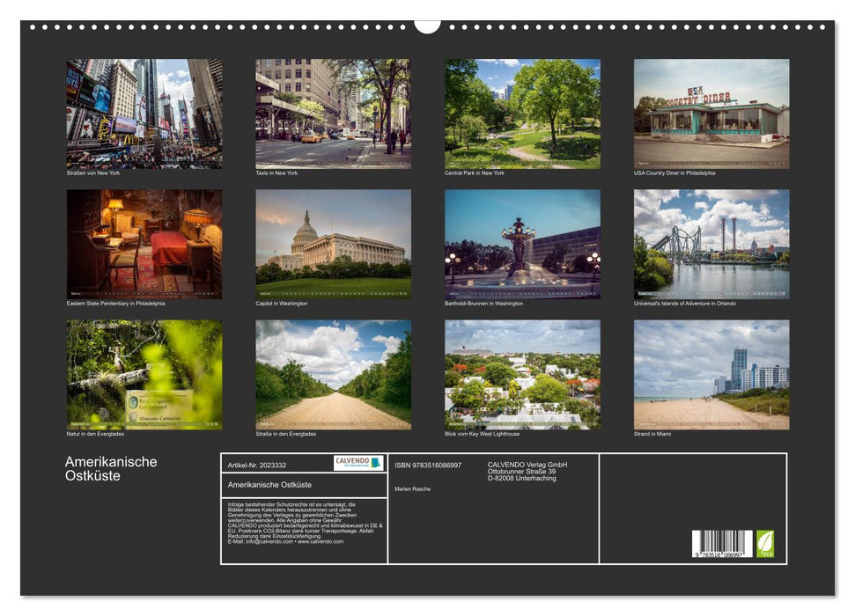Click the Natur in den Everglades photo

tap(144, 374)
